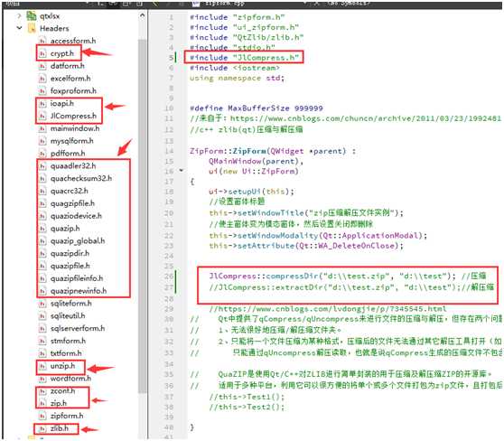
Task: Select zip.h in the tree
Action: (x=59, y=403)
